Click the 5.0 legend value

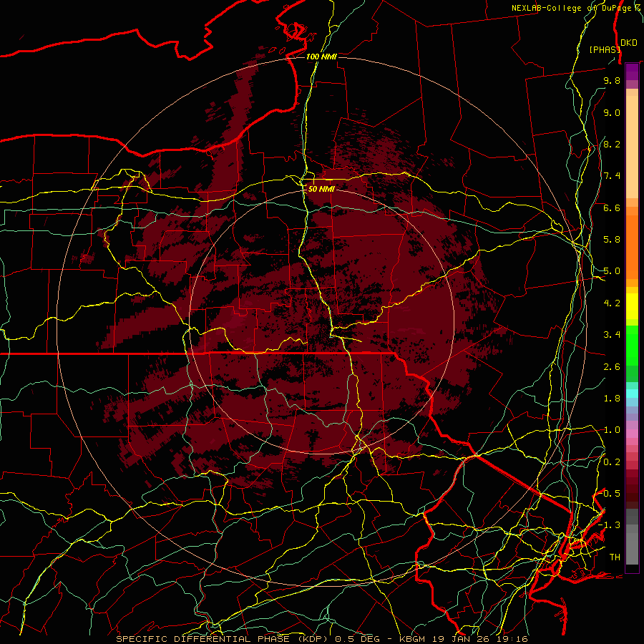click(x=612, y=271)
